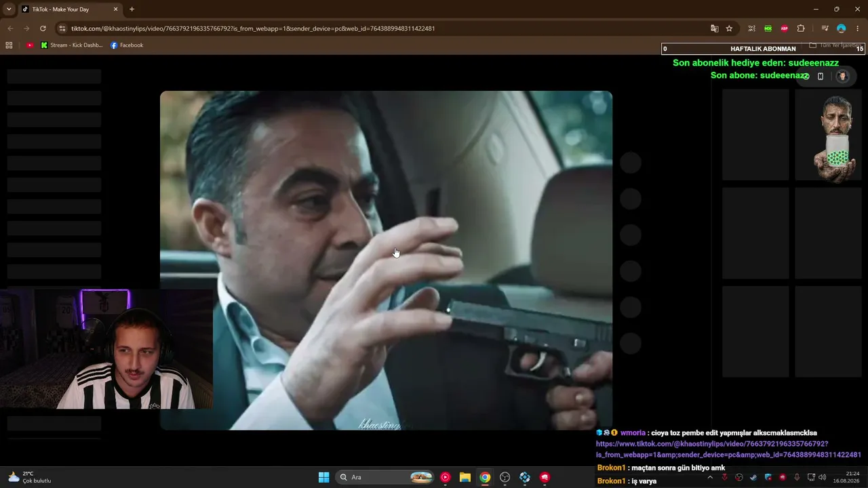This screenshot has height=488, width=868.
Task: Open the crossed-arrows browser extension
Action: (x=751, y=28)
